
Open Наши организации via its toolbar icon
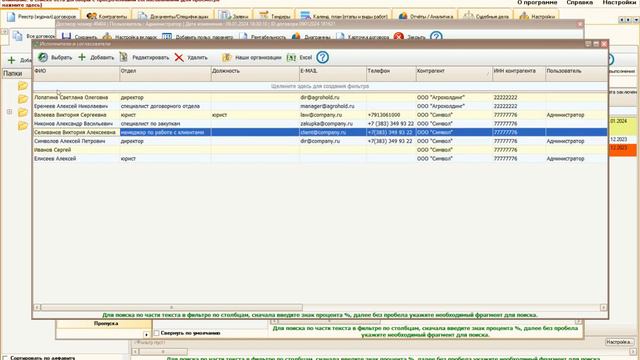[227, 58]
